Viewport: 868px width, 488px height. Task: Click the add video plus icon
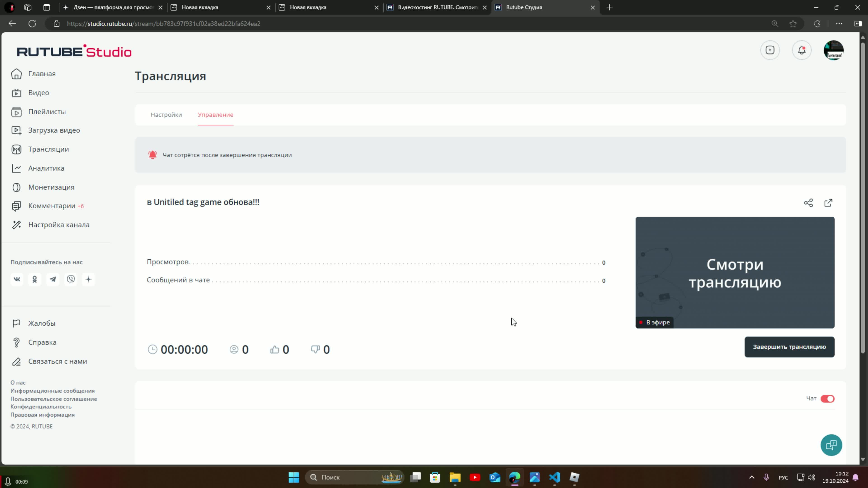point(770,50)
